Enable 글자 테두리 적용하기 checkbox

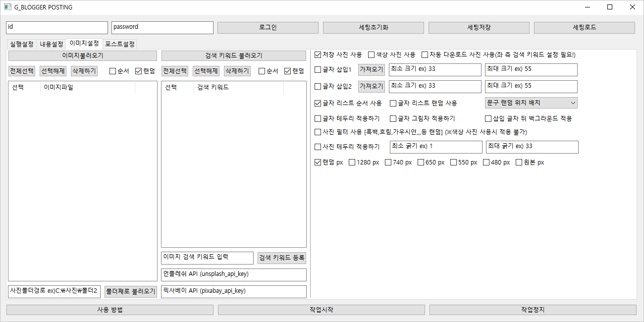pos(318,118)
